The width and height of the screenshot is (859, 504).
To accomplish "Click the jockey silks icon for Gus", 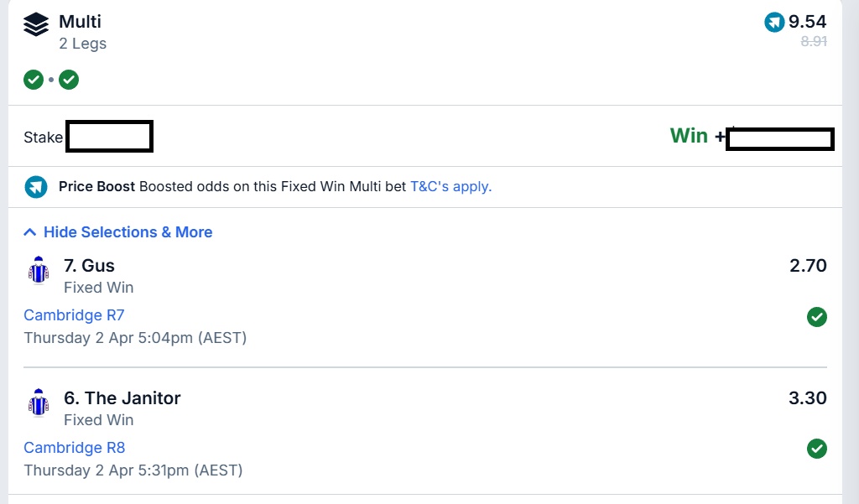I will 38,271.
